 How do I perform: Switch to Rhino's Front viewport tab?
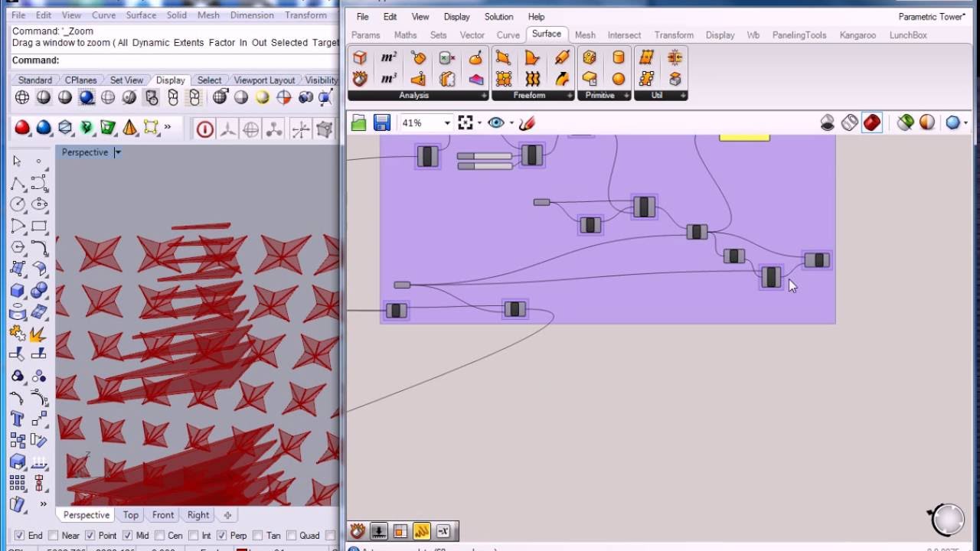(x=163, y=515)
